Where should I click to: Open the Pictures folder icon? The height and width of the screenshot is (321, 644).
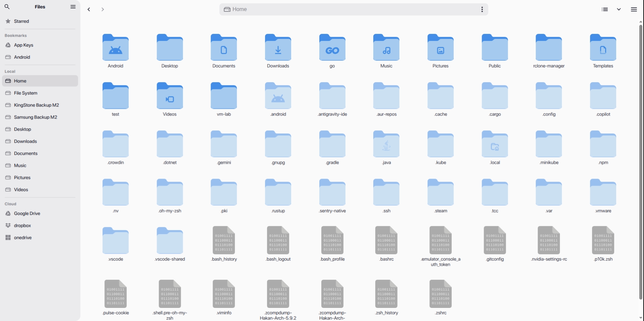(x=440, y=47)
